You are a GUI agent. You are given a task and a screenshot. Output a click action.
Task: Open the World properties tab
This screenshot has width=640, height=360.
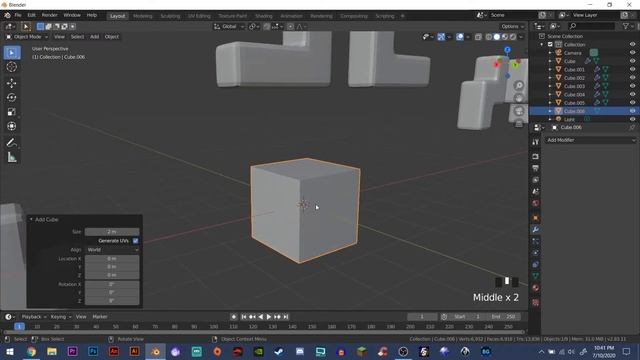coord(536,203)
